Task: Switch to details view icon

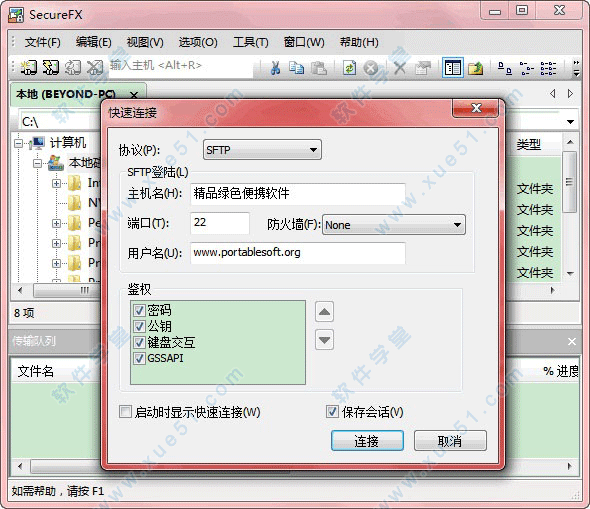Action: tap(548, 68)
